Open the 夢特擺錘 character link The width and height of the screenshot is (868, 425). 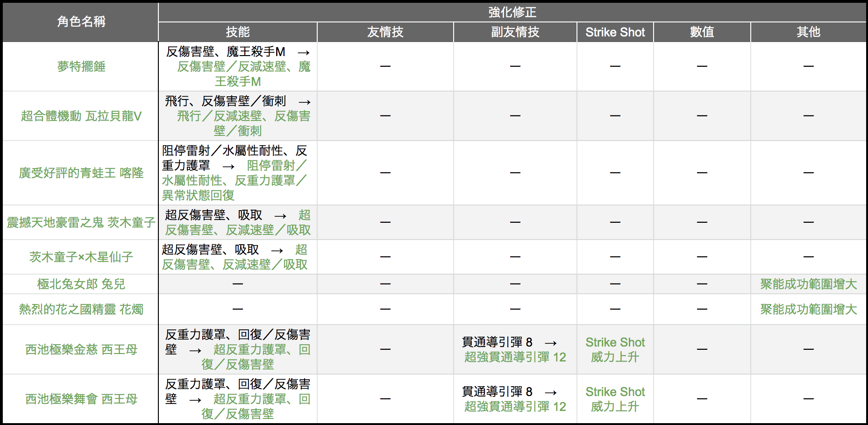[x=81, y=67]
